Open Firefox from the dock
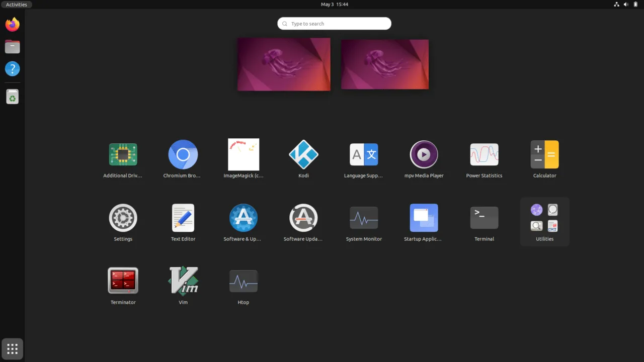This screenshot has height=362, width=644. (x=13, y=25)
